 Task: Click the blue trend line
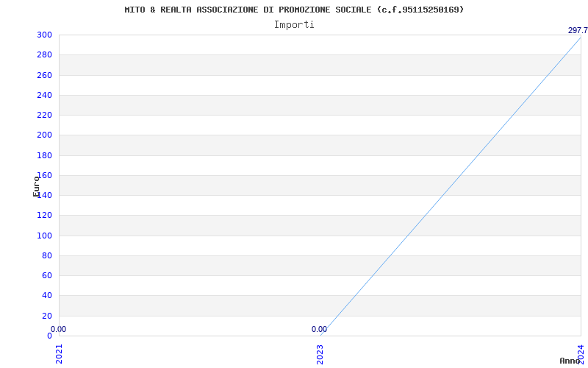point(451,187)
